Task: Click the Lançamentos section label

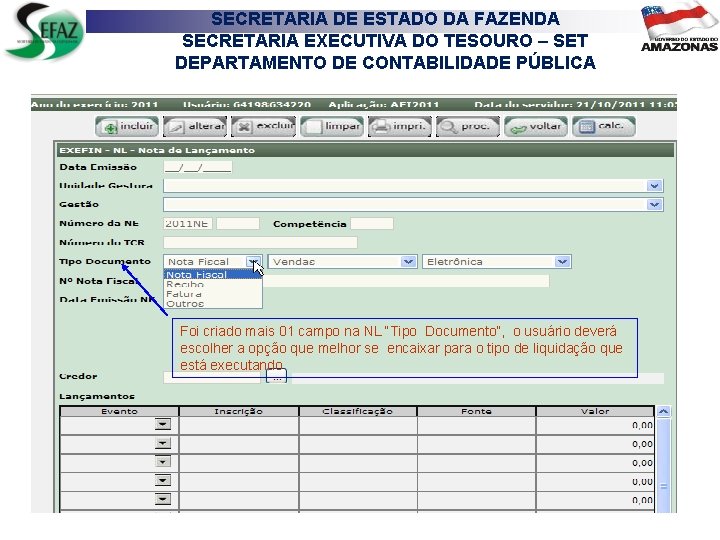Action: 97,396
